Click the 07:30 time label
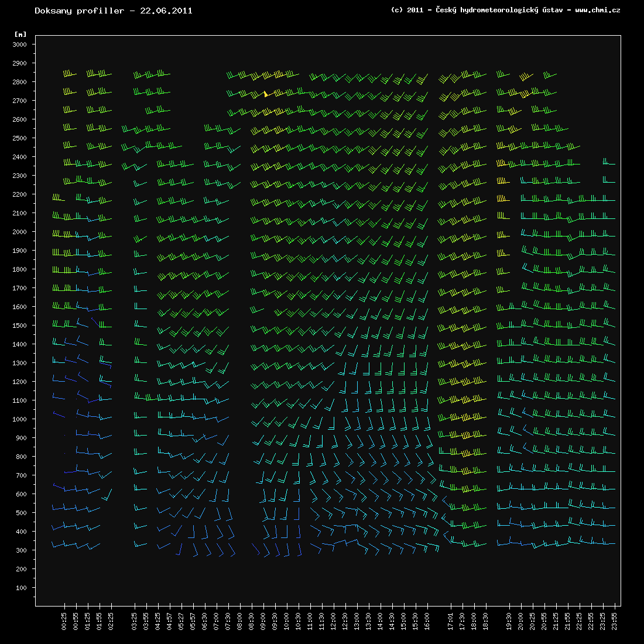This screenshot has width=644, height=644. 228,621
